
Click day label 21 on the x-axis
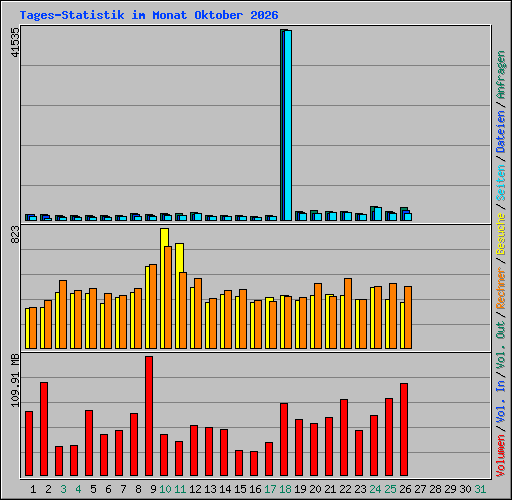330,489
